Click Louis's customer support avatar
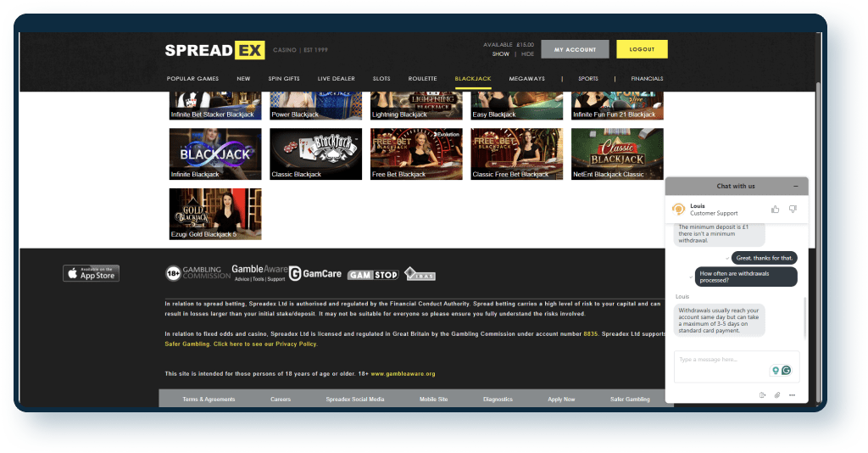This screenshot has width=868, height=453. [678, 209]
